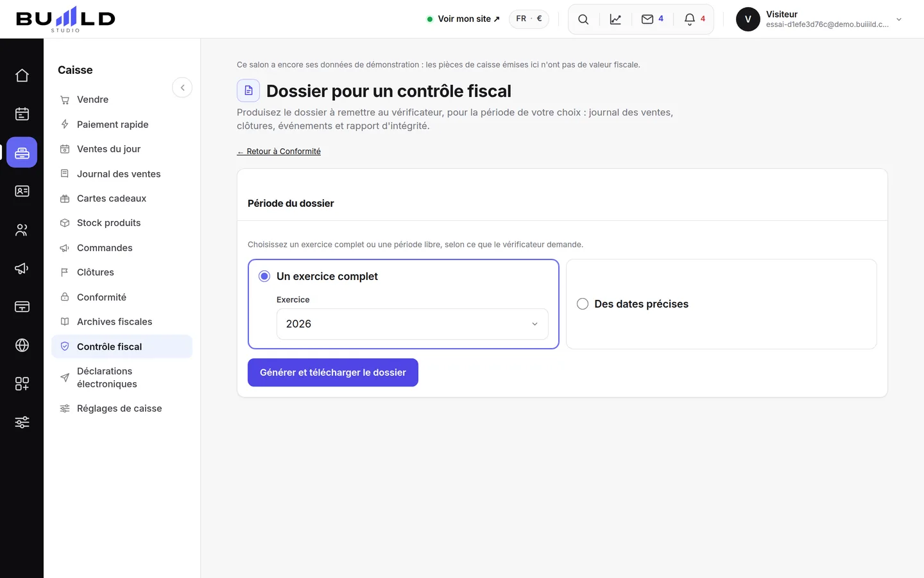
Task: Click the BUIIILD Studio logo
Action: 65,19
